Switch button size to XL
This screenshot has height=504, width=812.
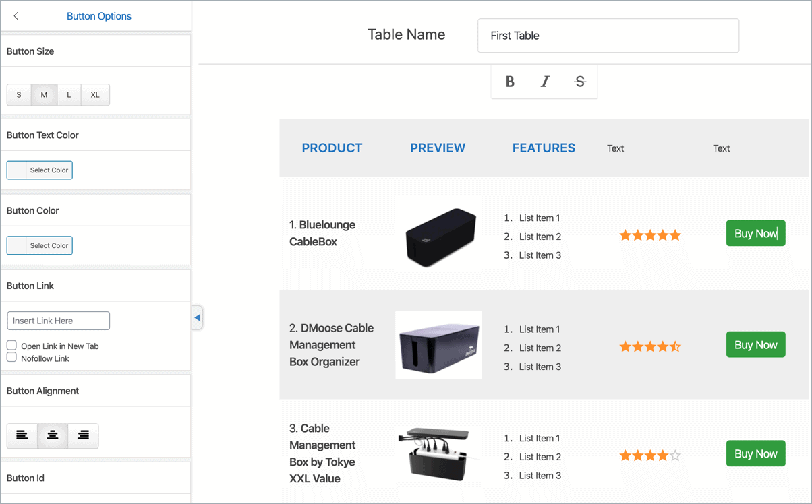(x=94, y=94)
